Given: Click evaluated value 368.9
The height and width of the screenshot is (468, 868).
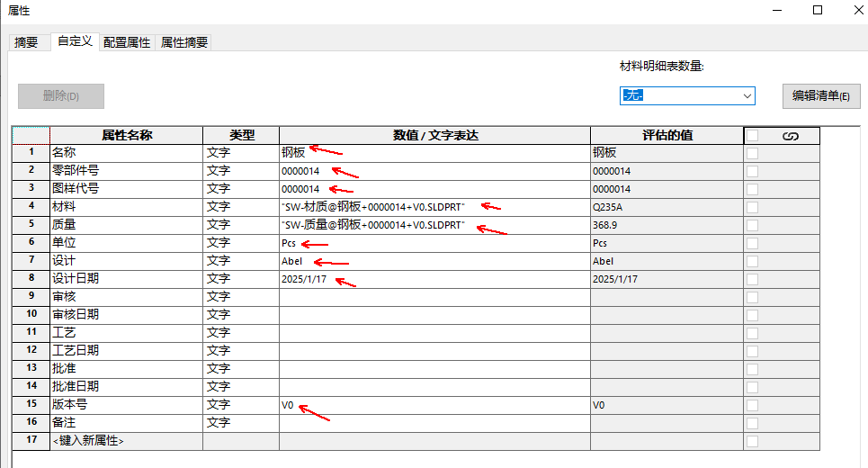Looking at the screenshot, I should point(667,225).
